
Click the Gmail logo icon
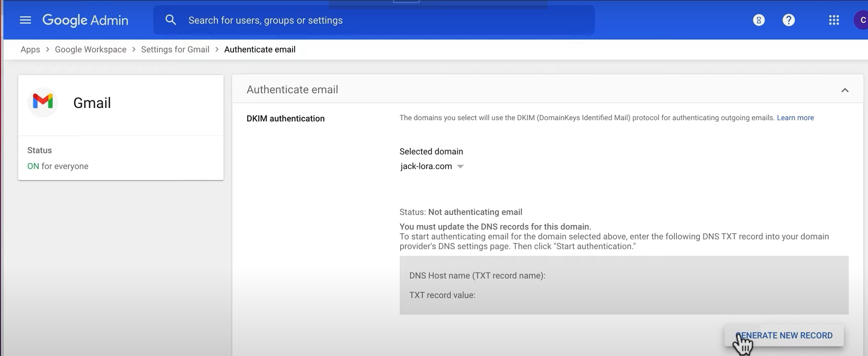point(43,102)
